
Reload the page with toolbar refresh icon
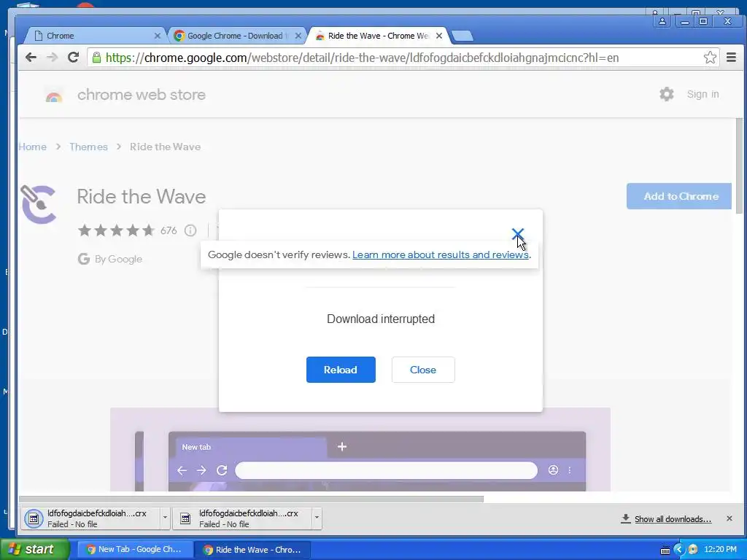click(x=73, y=58)
